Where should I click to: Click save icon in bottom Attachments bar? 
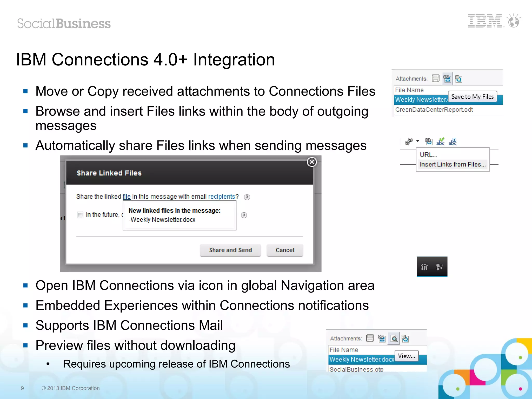click(x=370, y=338)
